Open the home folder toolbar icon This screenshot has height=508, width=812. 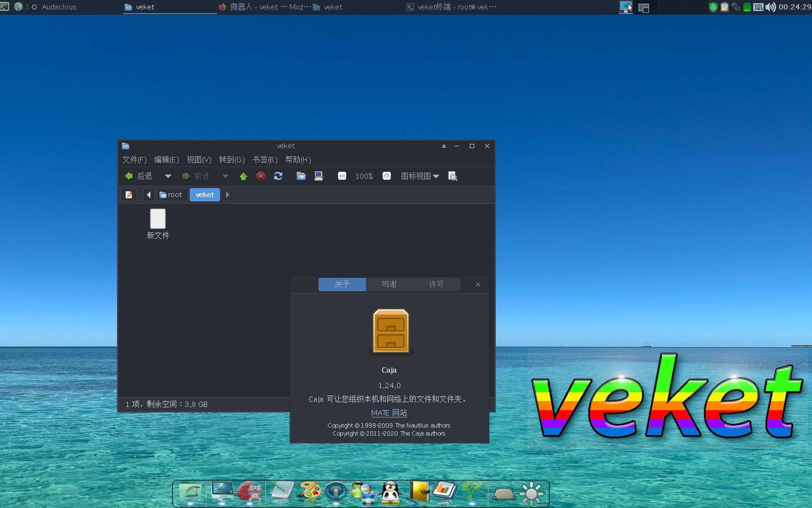click(301, 176)
